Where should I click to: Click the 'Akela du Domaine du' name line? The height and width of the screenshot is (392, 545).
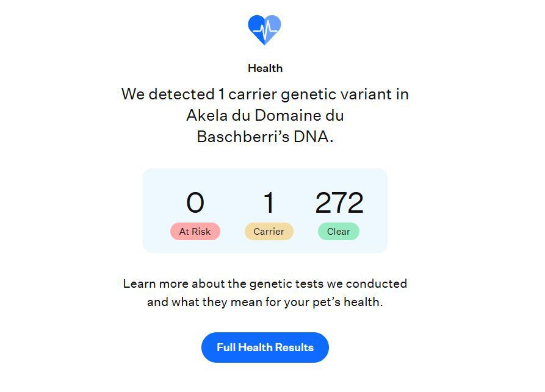(265, 115)
